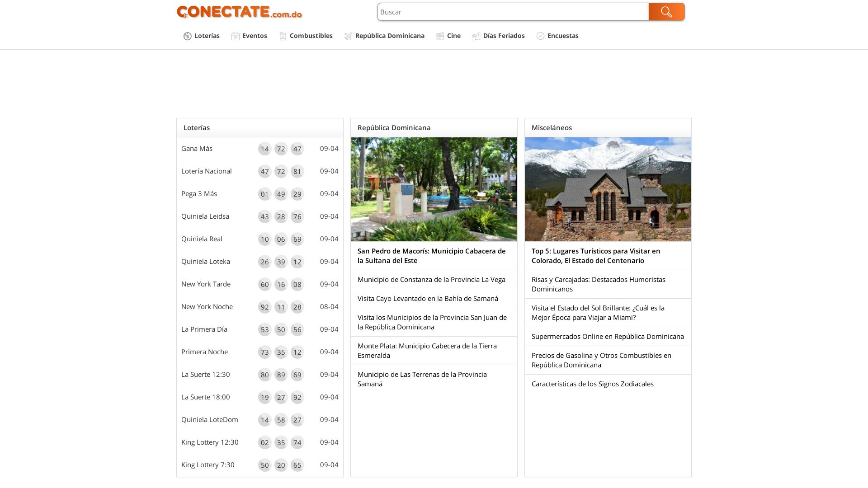Image resolution: width=868 pixels, height=488 pixels.
Task: Select the Quiniela Loteka row
Action: tap(260, 262)
